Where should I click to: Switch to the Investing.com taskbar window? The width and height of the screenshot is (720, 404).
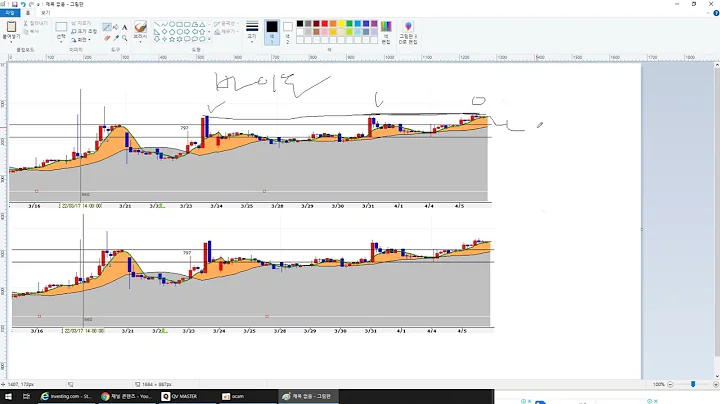(66, 396)
